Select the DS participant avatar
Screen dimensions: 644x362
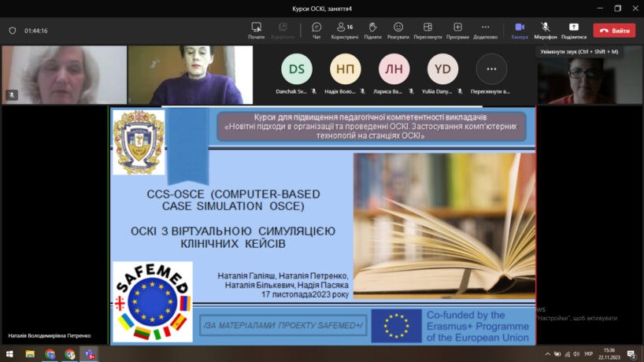(297, 69)
